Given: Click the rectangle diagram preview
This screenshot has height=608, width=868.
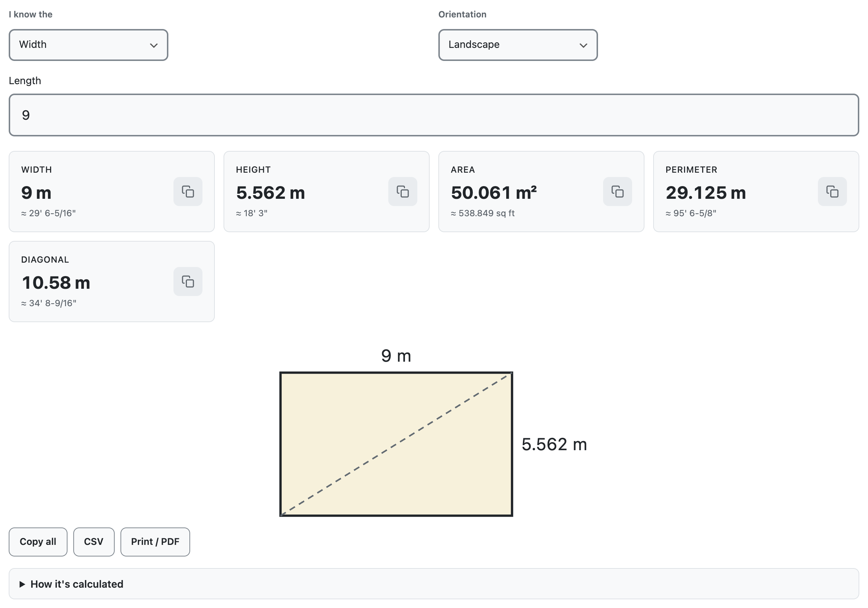Looking at the screenshot, I should (x=396, y=444).
